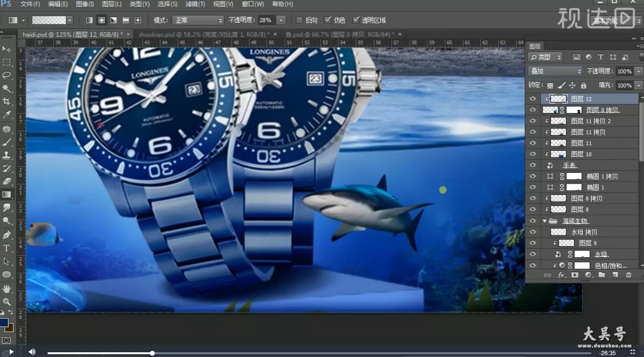Open layer 填充 100% dropdown arrow

[x=639, y=85]
